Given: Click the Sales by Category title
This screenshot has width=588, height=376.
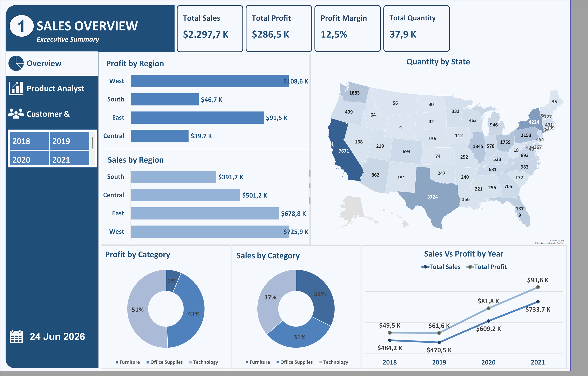Looking at the screenshot, I should coord(268,256).
